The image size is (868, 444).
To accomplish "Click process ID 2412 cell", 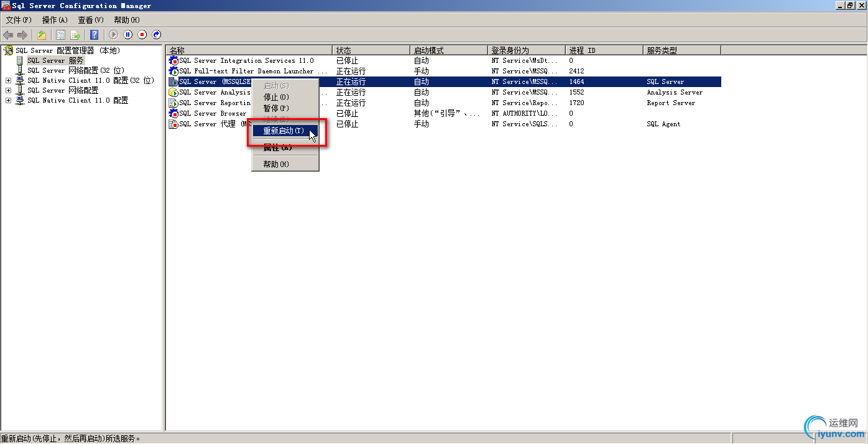I will pyautogui.click(x=576, y=72).
